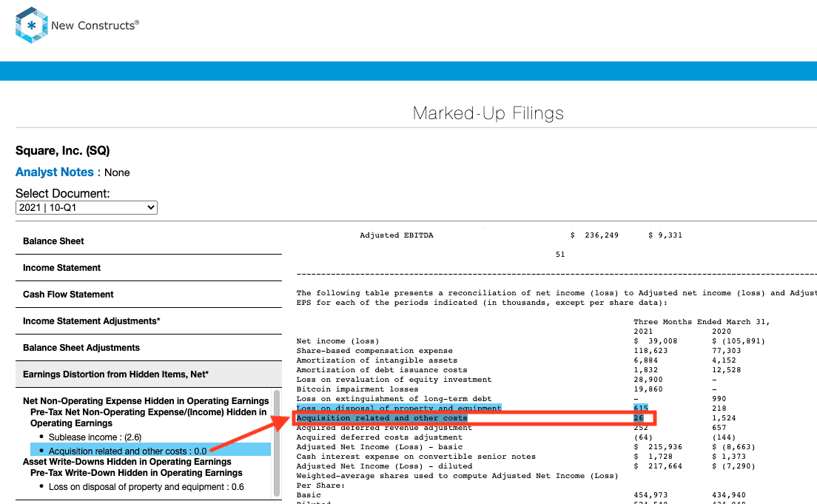This screenshot has height=504, width=817.
Task: Expand Balance Sheet Adjustments section
Action: 149,348
